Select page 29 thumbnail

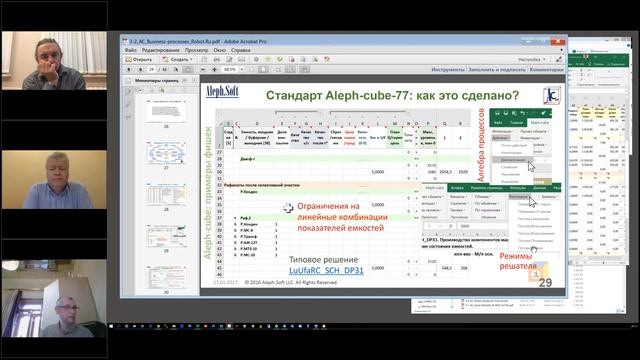click(x=166, y=236)
